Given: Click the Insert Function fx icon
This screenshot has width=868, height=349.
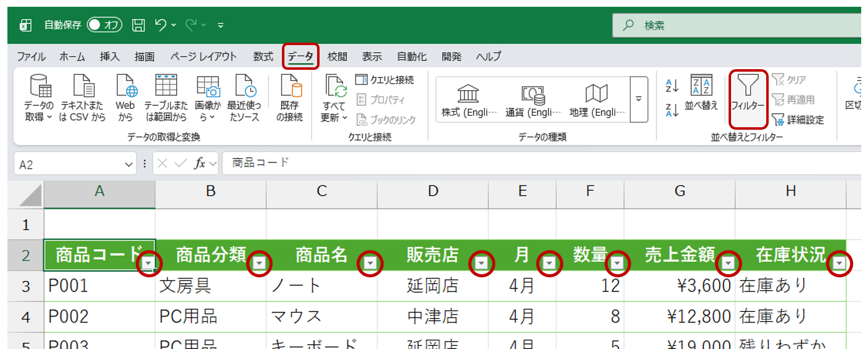Looking at the screenshot, I should 200,164.
